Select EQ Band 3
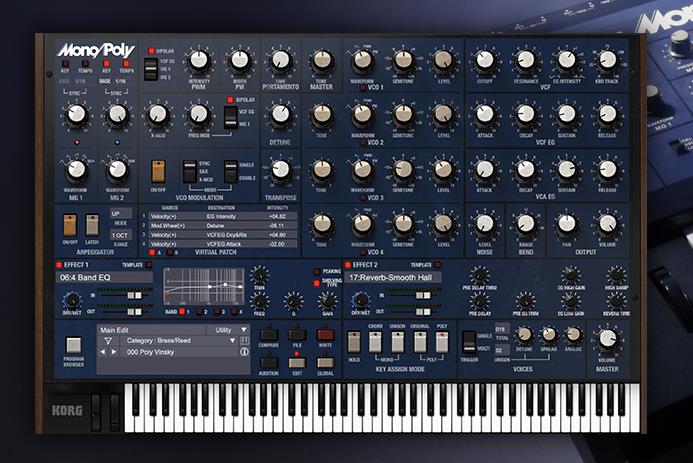The image size is (693, 463). (x=217, y=311)
